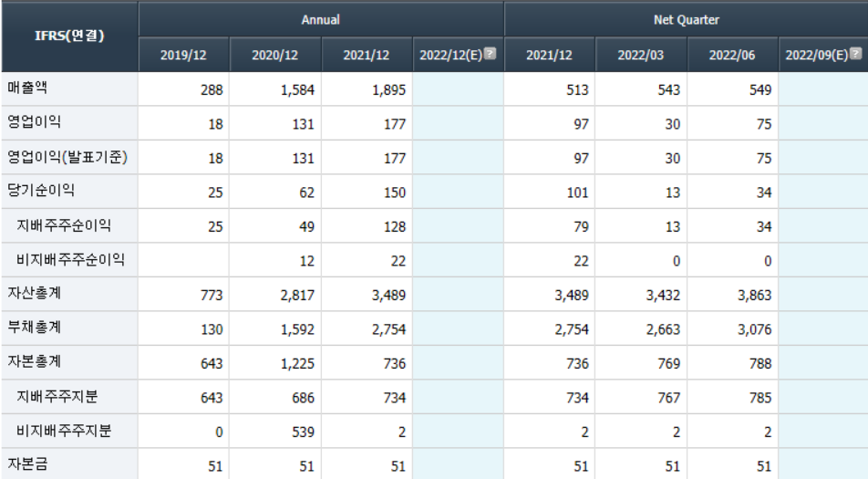The height and width of the screenshot is (479, 868).
Task: Click the 자산총계 value 2,817
Action: coord(297,296)
